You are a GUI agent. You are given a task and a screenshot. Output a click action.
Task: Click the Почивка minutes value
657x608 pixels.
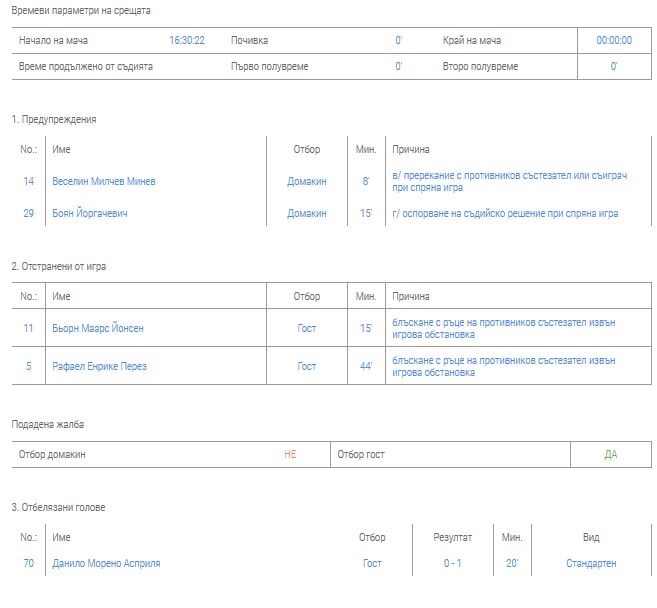point(398,41)
